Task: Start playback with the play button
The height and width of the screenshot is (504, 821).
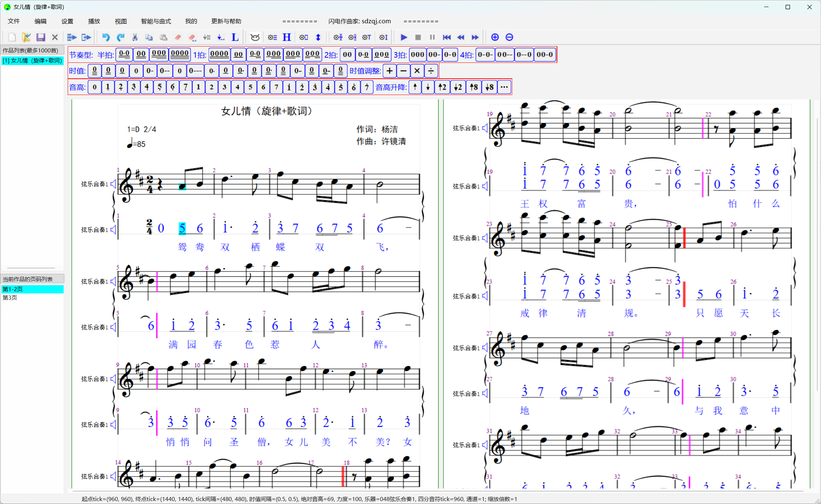Action: [x=404, y=37]
